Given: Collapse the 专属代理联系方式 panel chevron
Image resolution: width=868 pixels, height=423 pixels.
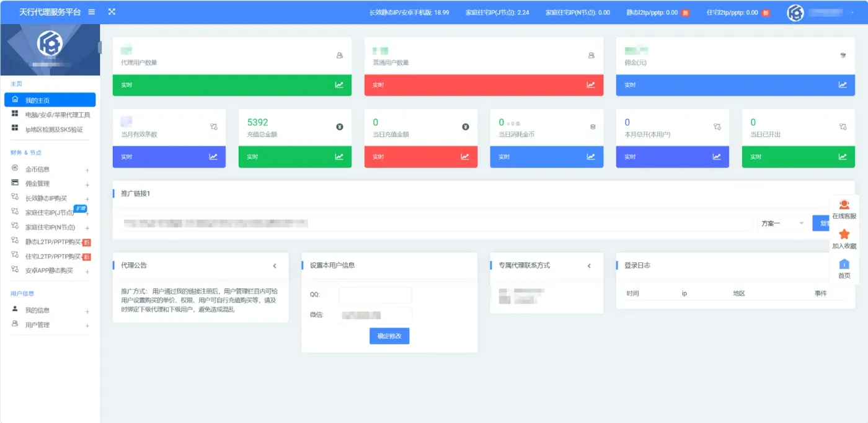Looking at the screenshot, I should (x=589, y=266).
